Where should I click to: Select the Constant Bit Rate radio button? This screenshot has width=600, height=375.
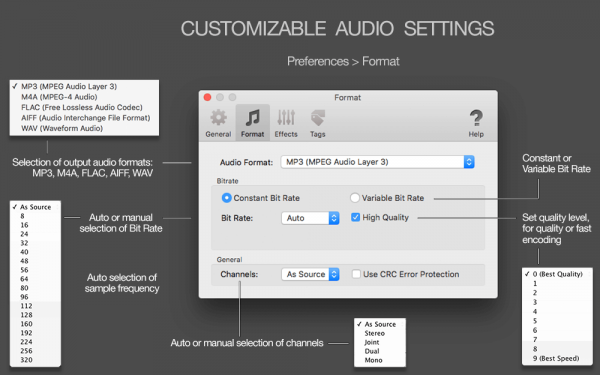pyautogui.click(x=227, y=198)
